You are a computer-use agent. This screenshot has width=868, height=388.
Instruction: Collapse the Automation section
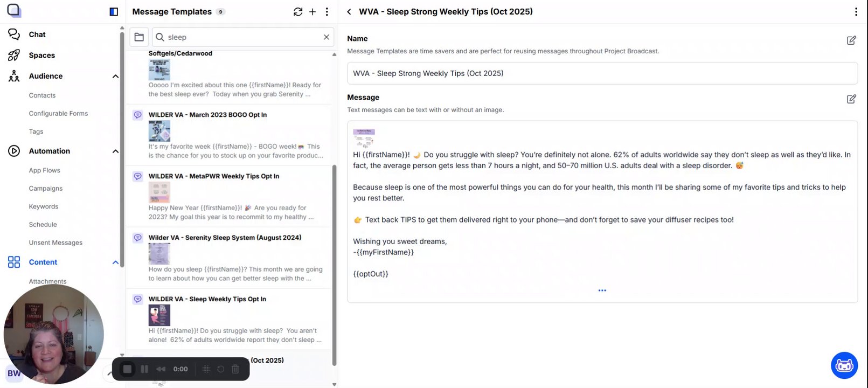coord(115,151)
